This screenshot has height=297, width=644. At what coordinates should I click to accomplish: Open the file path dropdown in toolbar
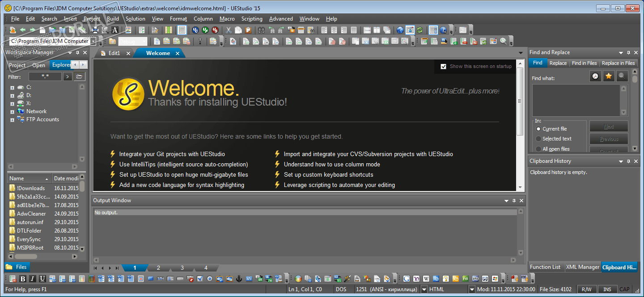point(93,41)
